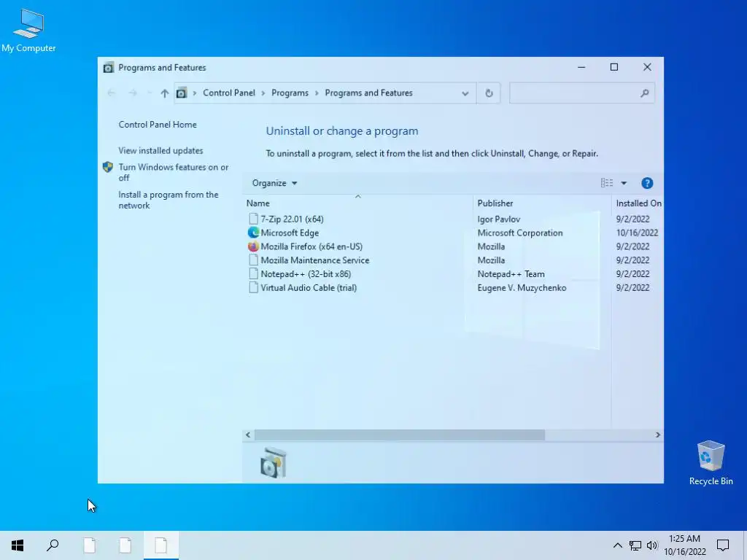
Task: Click publisher Eugene V. Muzychenko
Action: 522,288
